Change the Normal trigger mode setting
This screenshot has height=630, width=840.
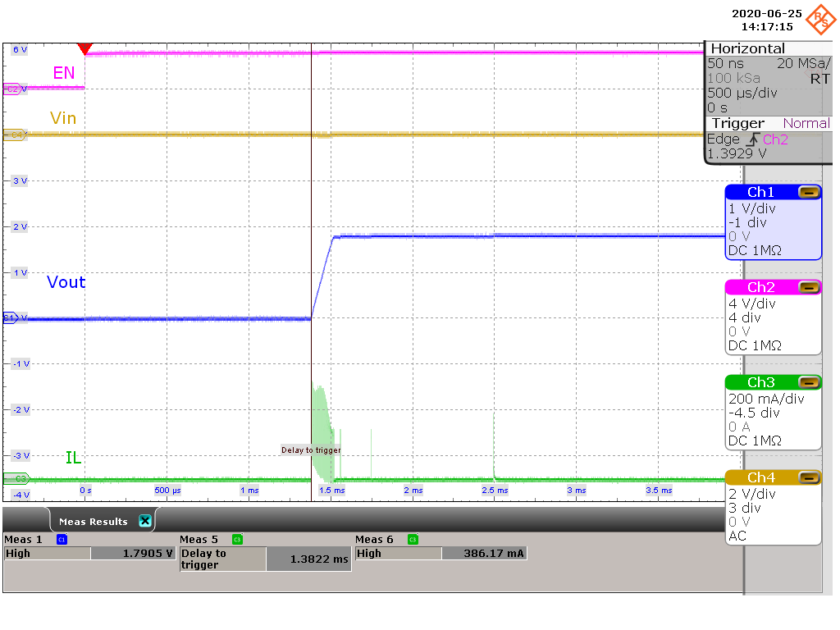point(806,123)
